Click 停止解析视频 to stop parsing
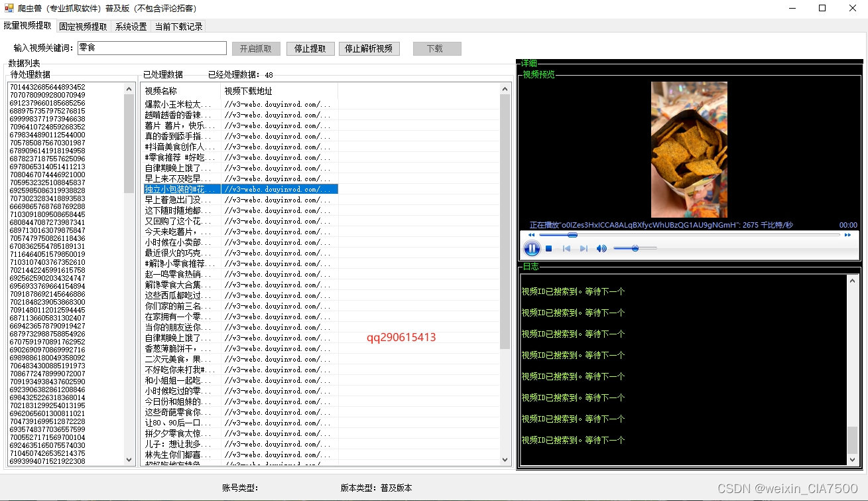The height and width of the screenshot is (501, 868). [x=369, y=48]
